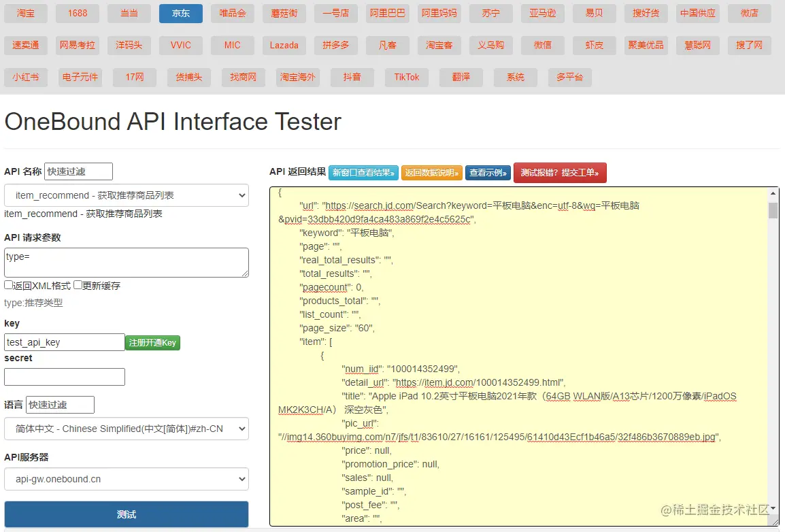The image size is (785, 532).
Task: Select the 中国供应 tab
Action: (x=697, y=14)
